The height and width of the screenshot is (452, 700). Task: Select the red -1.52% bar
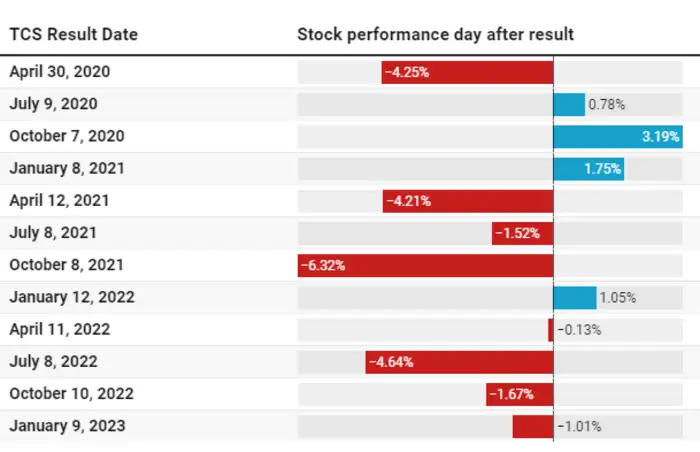[522, 233]
